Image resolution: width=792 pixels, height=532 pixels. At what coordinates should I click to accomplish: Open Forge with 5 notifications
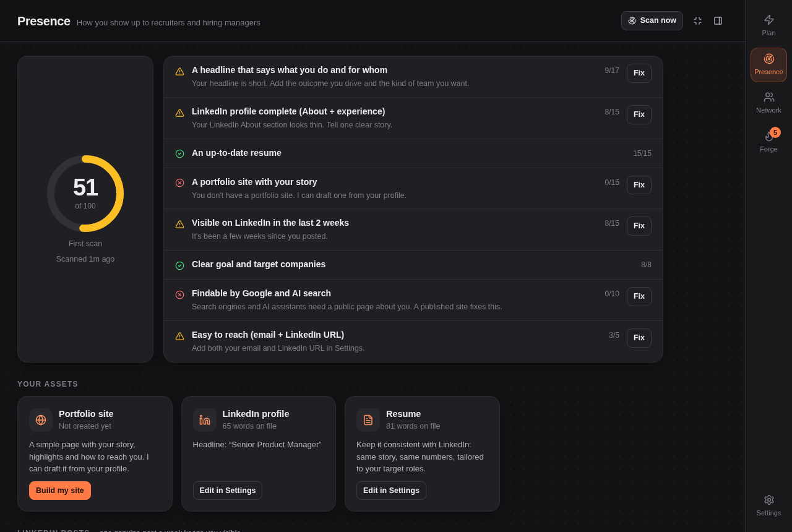(768, 141)
